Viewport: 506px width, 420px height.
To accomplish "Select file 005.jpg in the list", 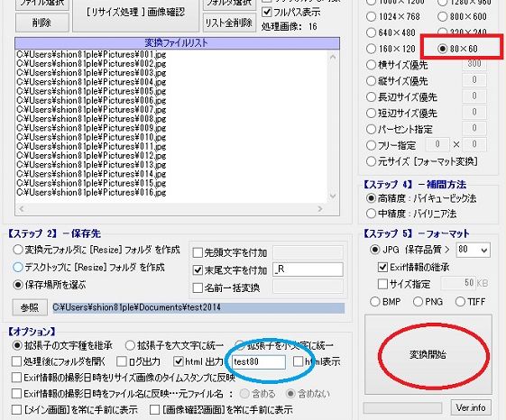I will pyautogui.click(x=91, y=91).
